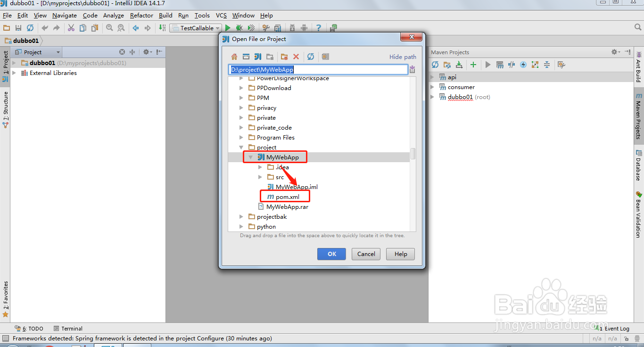Expand the consumer Maven module
Viewport: 644px width, 347px height.
[x=433, y=87]
